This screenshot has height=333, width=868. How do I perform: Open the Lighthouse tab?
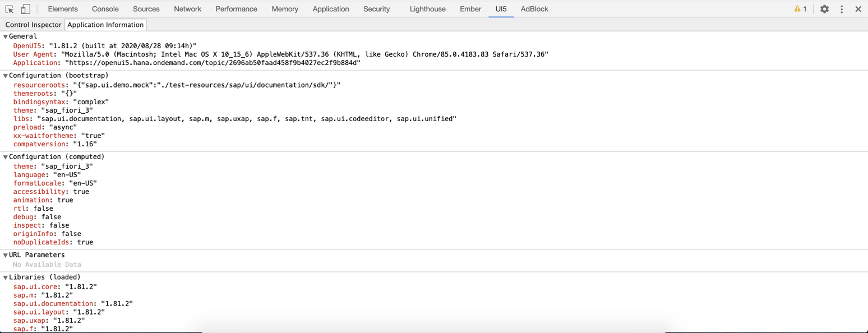[428, 9]
